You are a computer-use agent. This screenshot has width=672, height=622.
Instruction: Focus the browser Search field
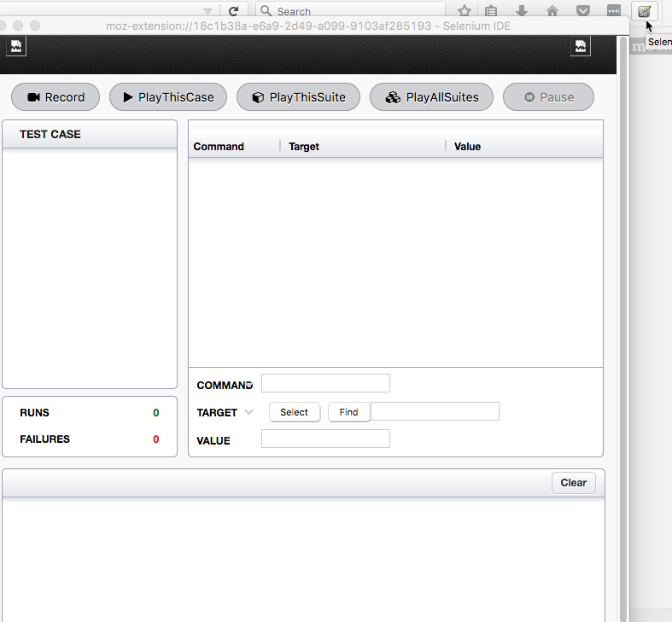tap(351, 11)
